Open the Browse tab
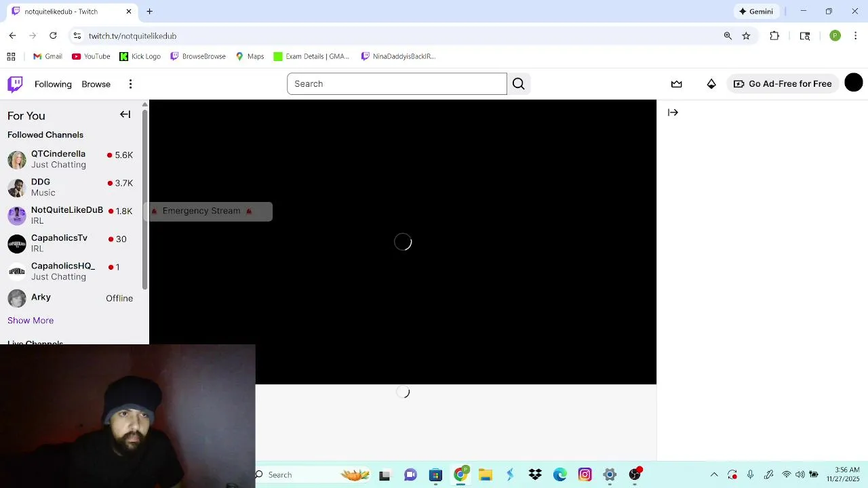The image size is (868, 488). (96, 84)
